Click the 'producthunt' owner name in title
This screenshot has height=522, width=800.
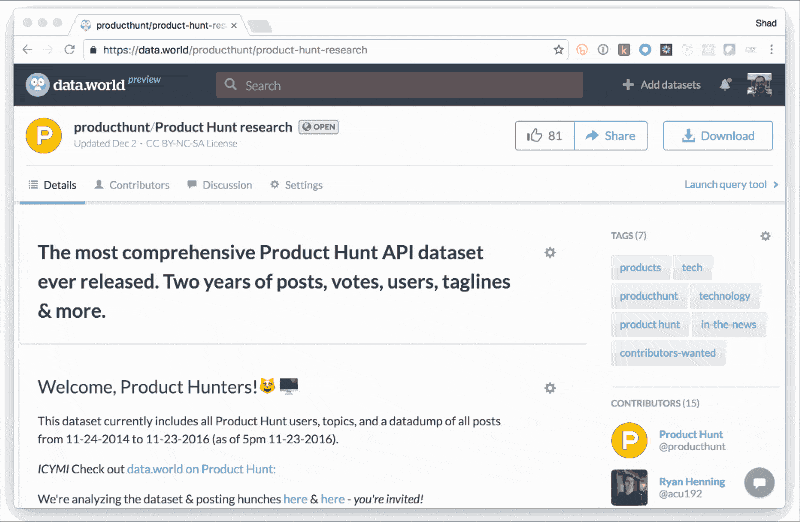click(112, 127)
